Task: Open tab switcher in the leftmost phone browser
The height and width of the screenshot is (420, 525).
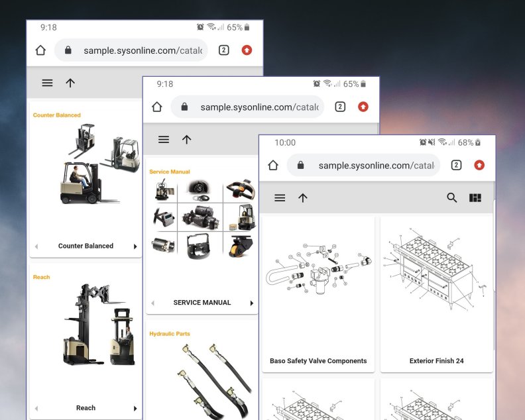Action: coord(223,50)
